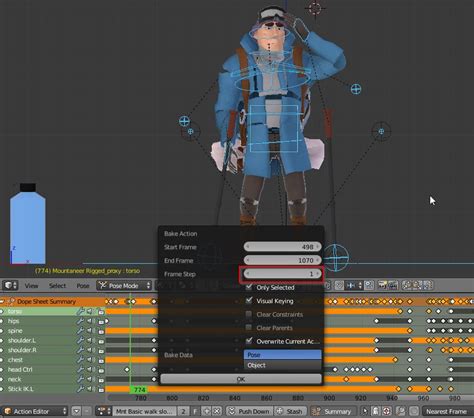Toggle the Overwrite Current Action checkbox

[249, 341]
